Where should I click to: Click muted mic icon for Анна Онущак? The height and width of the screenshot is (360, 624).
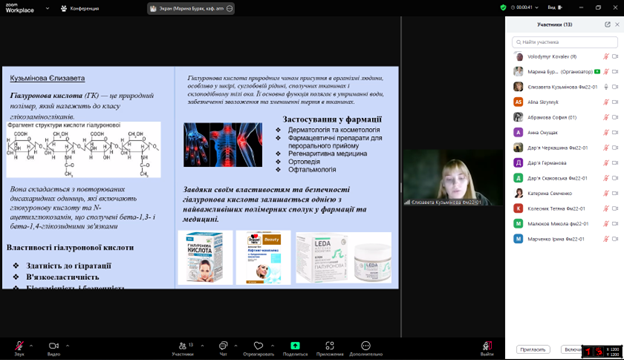pyautogui.click(x=606, y=132)
